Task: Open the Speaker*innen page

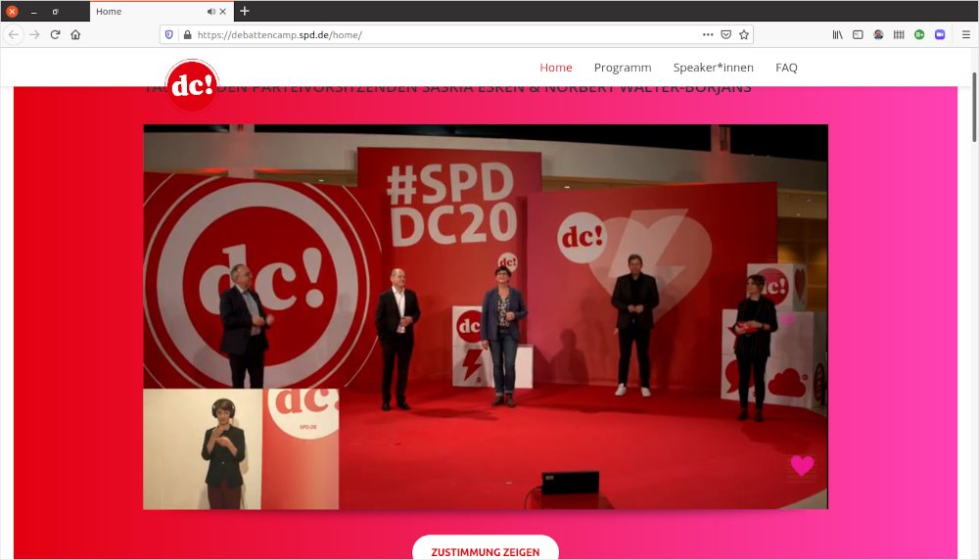Action: (713, 68)
